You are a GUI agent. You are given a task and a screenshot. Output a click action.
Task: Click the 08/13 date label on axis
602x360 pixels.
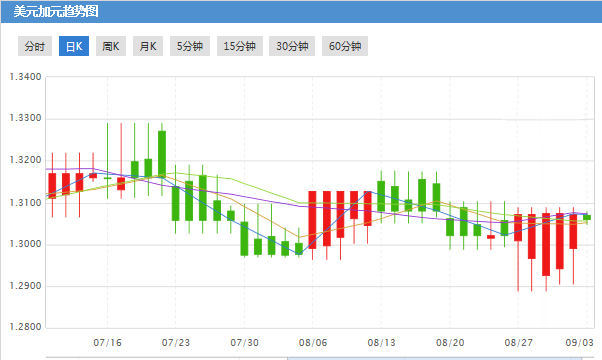[381, 342]
